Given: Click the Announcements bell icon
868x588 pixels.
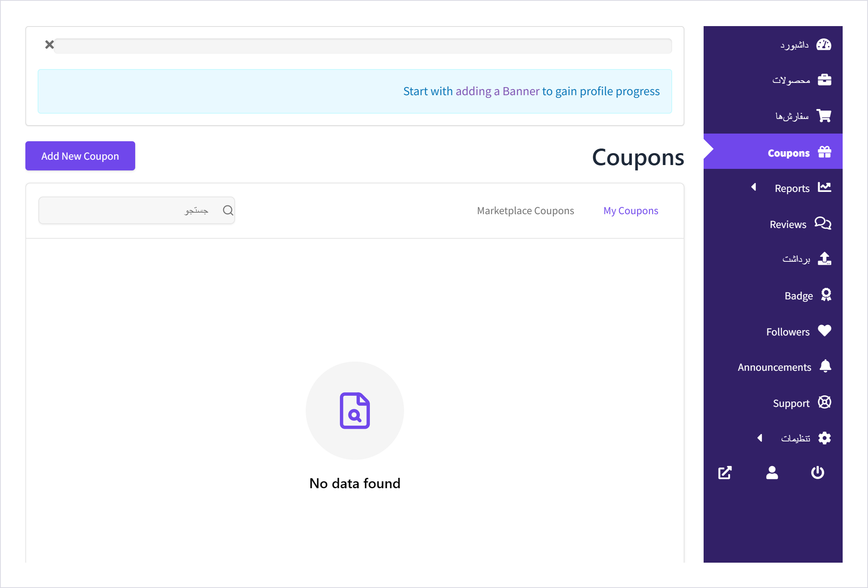Looking at the screenshot, I should tap(825, 366).
